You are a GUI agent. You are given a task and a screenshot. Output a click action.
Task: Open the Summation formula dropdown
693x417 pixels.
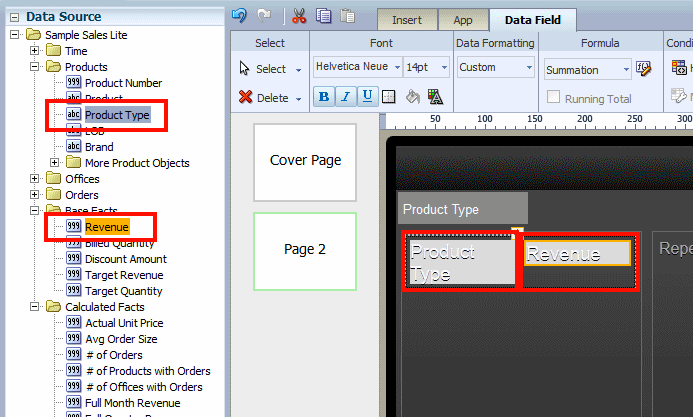point(626,69)
